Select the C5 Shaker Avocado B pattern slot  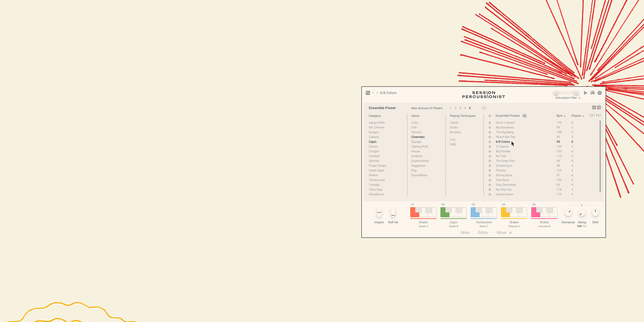544,212
